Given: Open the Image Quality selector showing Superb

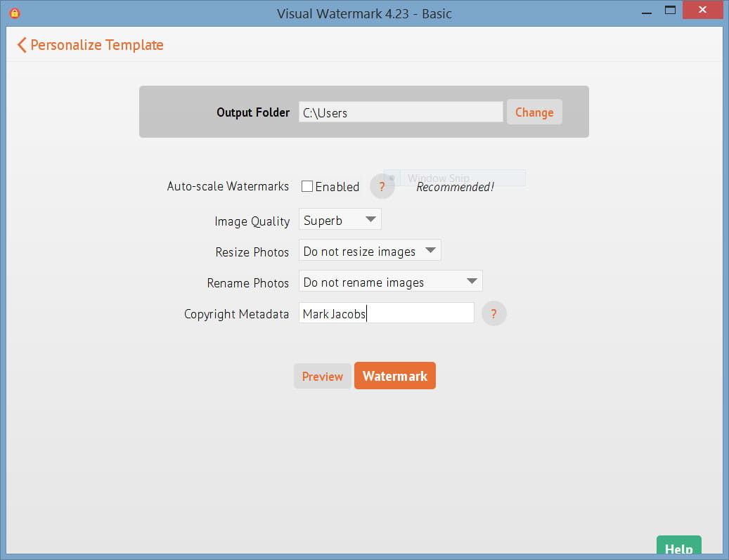Looking at the screenshot, I should 340,219.
